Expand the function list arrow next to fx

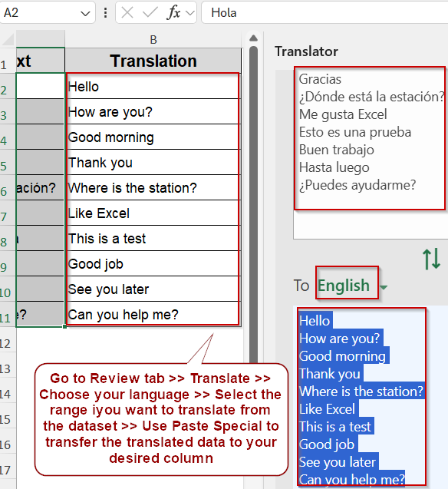coord(190,13)
